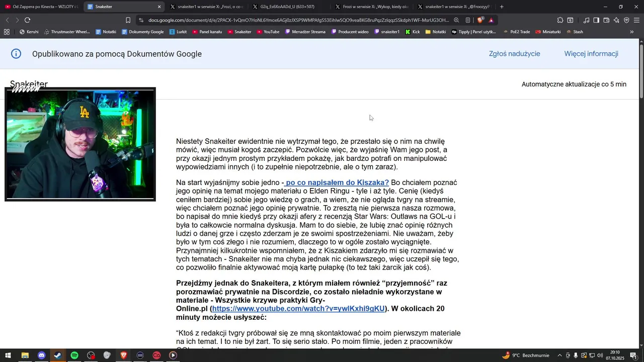Image resolution: width=644 pixels, height=362 pixels.
Task: Open Brave browser taskbar icon
Action: pos(124,355)
